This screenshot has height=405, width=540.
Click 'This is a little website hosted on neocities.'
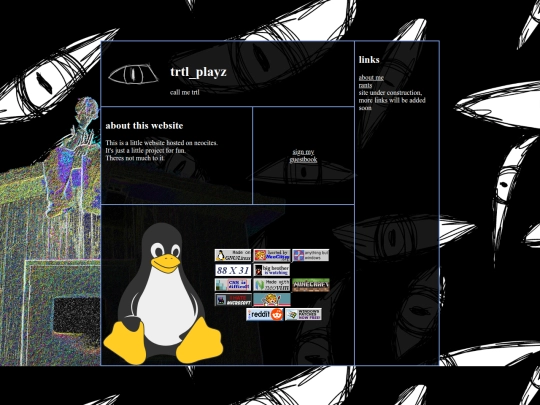(162, 143)
